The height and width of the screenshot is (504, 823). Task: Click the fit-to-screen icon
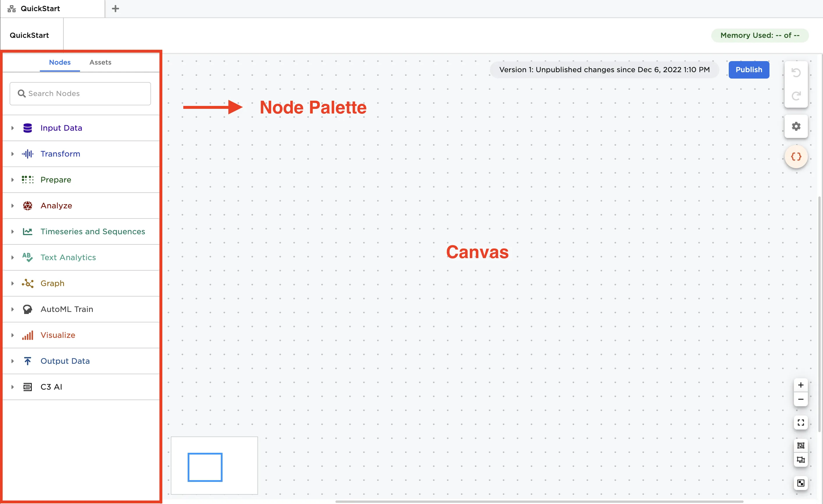[x=801, y=423]
